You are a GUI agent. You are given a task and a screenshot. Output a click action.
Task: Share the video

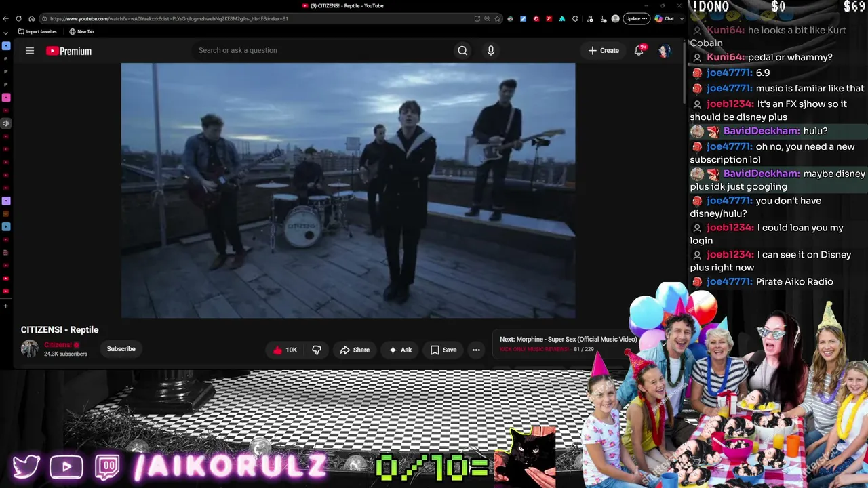[355, 350]
